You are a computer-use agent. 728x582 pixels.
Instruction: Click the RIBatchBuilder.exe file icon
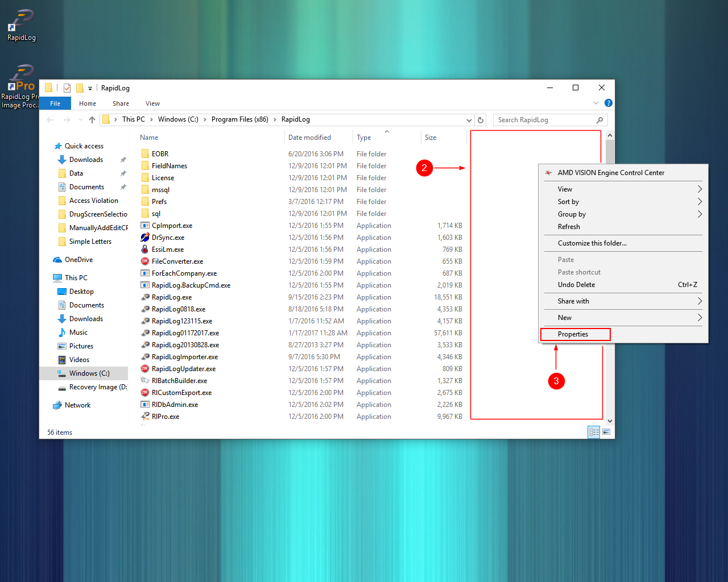pos(145,381)
